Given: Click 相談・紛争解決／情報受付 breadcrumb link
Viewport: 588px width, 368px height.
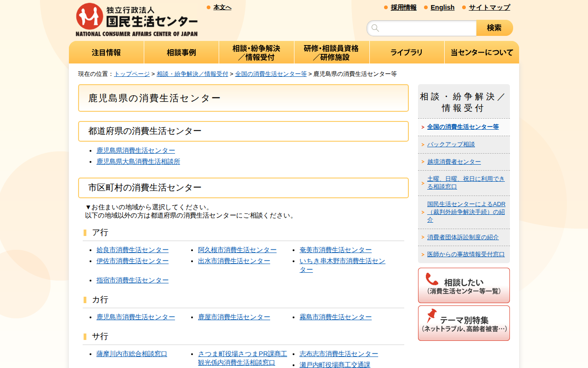Looking at the screenshot, I should (192, 74).
